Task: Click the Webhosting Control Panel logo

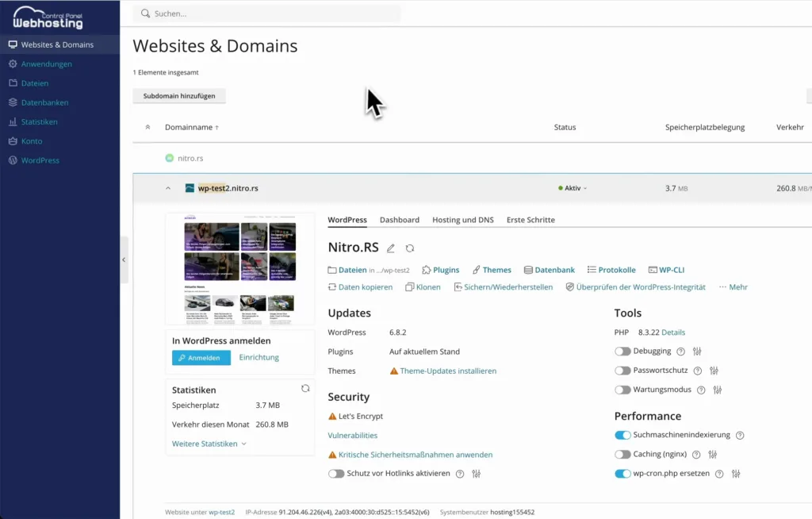Action: point(48,17)
